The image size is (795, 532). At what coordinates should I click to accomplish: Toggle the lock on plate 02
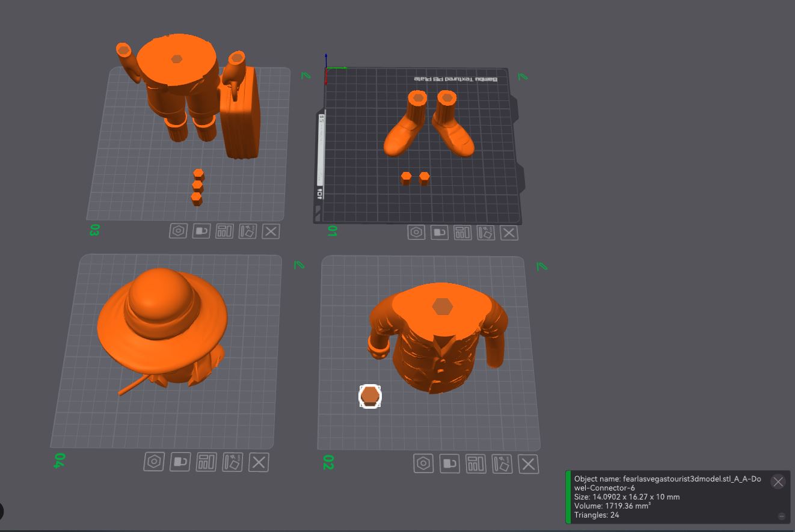point(450,463)
